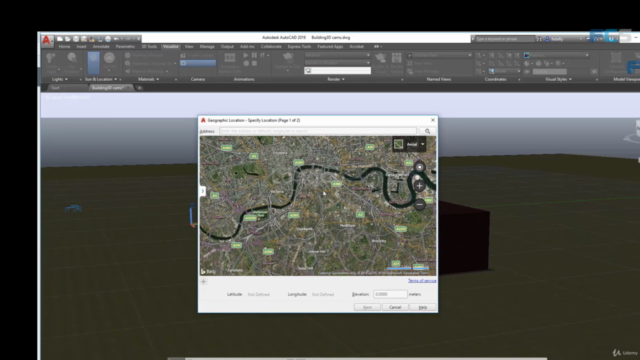Image resolution: width=640 pixels, height=360 pixels.
Task: Click the Create Camera icon
Action: (x=183, y=55)
